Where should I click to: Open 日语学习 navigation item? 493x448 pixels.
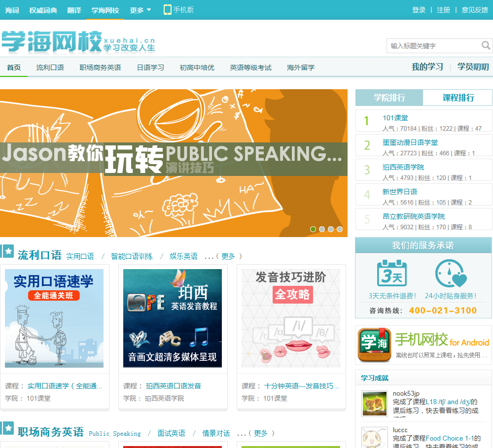tap(150, 68)
